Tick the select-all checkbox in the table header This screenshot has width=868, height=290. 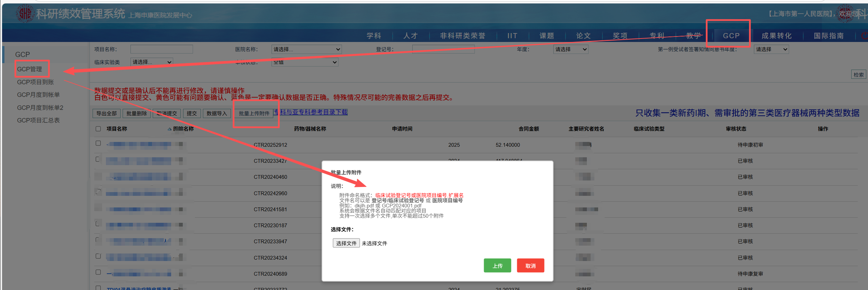pyautogui.click(x=98, y=129)
